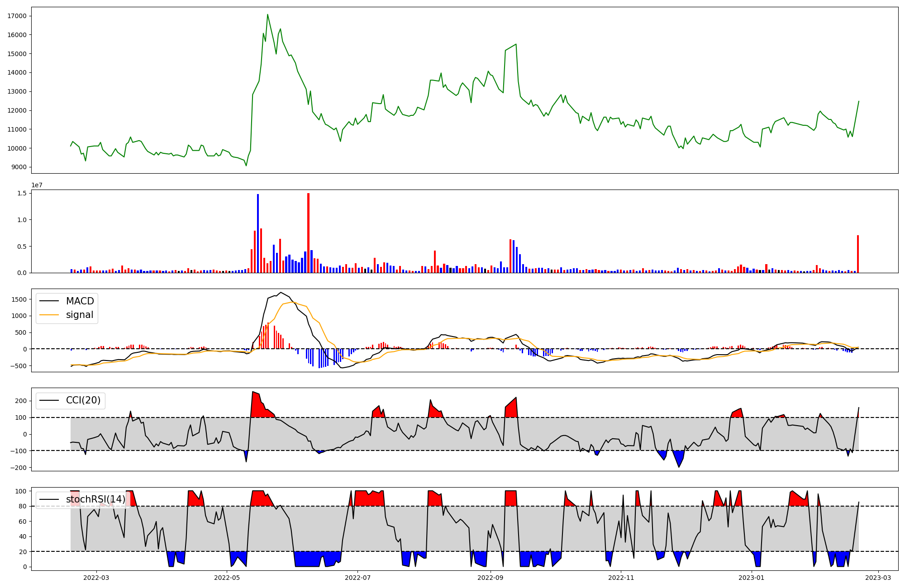
Task: Select the 2022-03 date tick label
Action: point(96,578)
